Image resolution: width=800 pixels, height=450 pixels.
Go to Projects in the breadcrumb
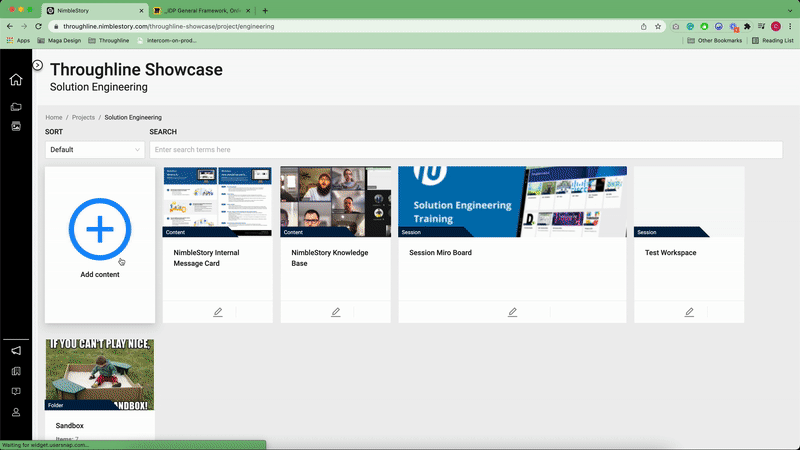pos(83,117)
